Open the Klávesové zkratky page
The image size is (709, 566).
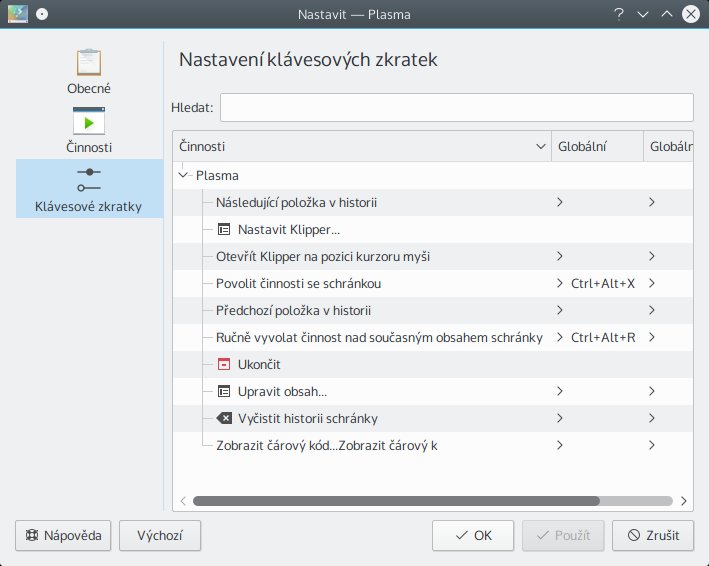pos(89,189)
